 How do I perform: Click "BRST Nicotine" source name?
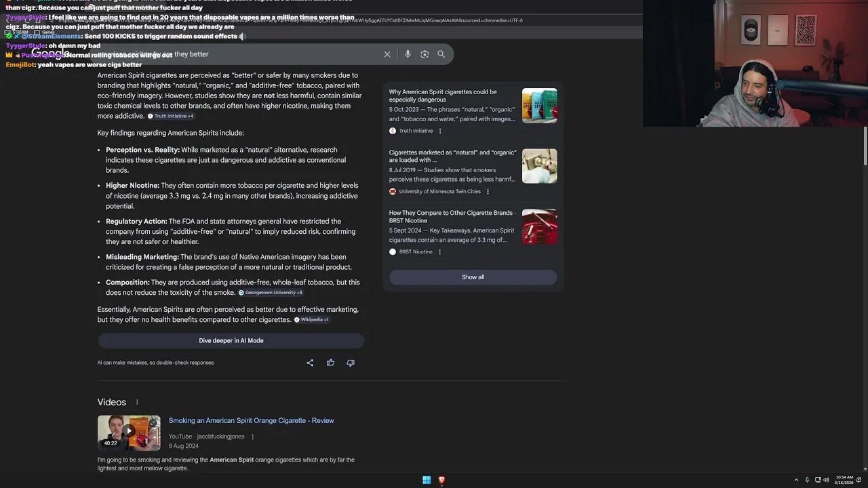(x=416, y=252)
